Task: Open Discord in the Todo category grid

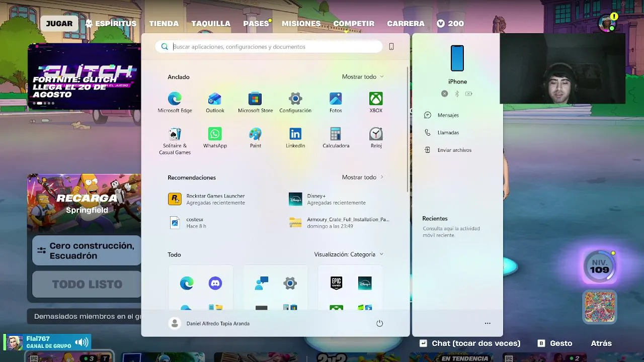Action: (215, 284)
